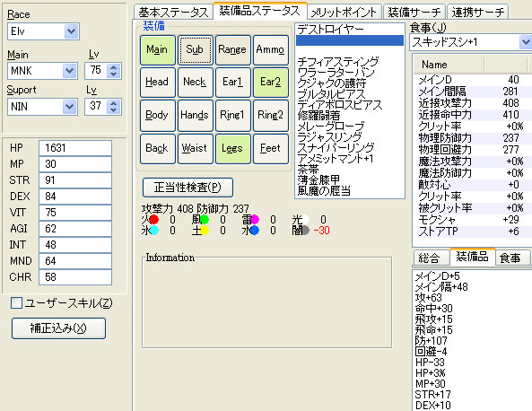
Task: Switch to the 総合 summary tab
Action: (x=431, y=258)
